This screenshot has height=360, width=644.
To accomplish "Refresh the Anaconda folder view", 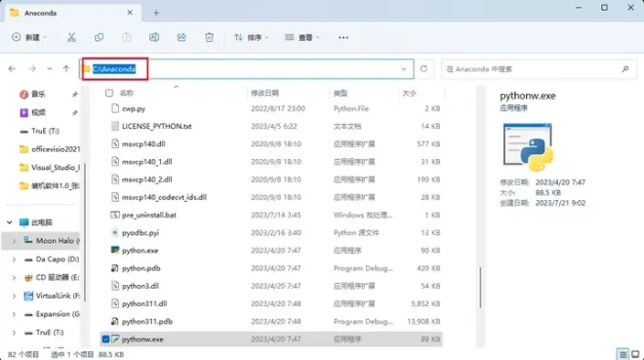I will 423,68.
